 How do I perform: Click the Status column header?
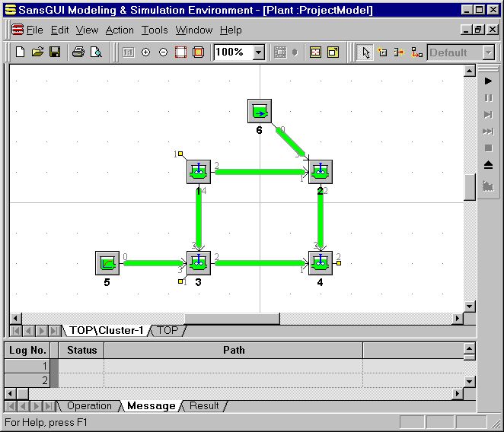click(x=81, y=351)
